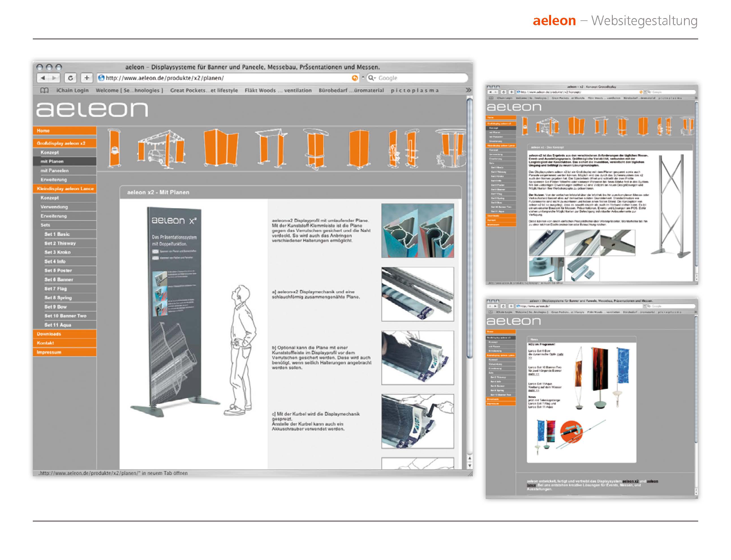Click the reload button in lower-right browser window

tap(503, 306)
